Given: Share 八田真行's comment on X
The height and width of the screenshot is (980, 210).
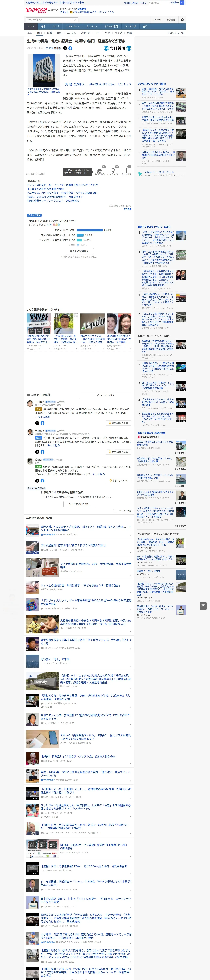Looking at the screenshot, I should coord(37,423).
